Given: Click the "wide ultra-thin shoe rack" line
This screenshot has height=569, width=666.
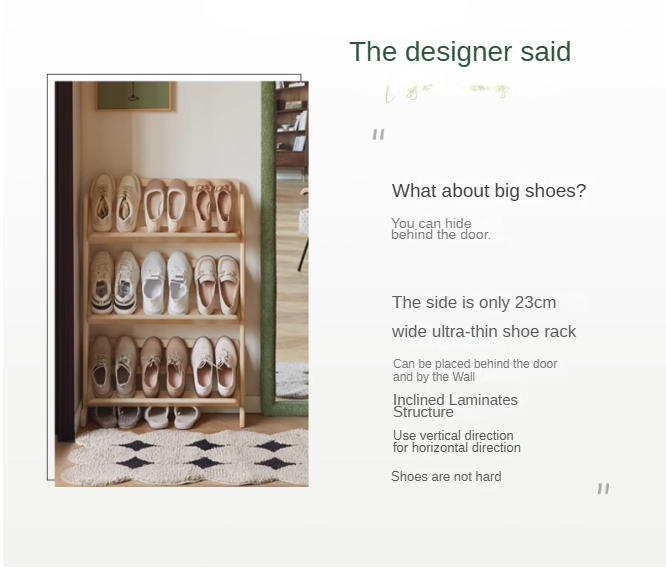Looking at the screenshot, I should pos(483,331).
